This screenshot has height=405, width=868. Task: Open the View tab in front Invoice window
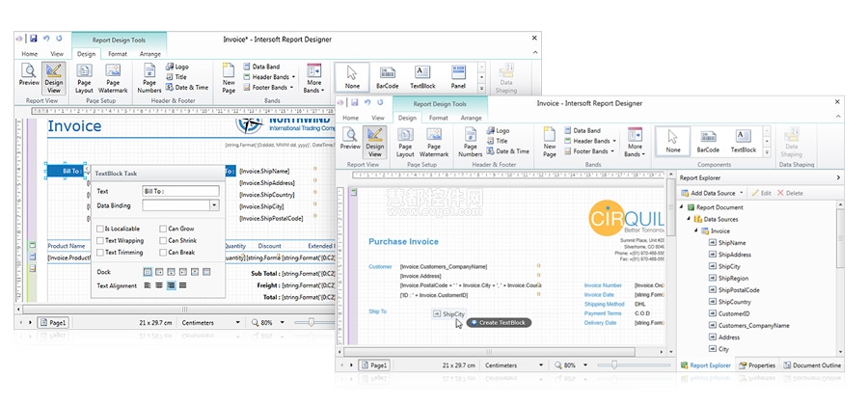[378, 118]
